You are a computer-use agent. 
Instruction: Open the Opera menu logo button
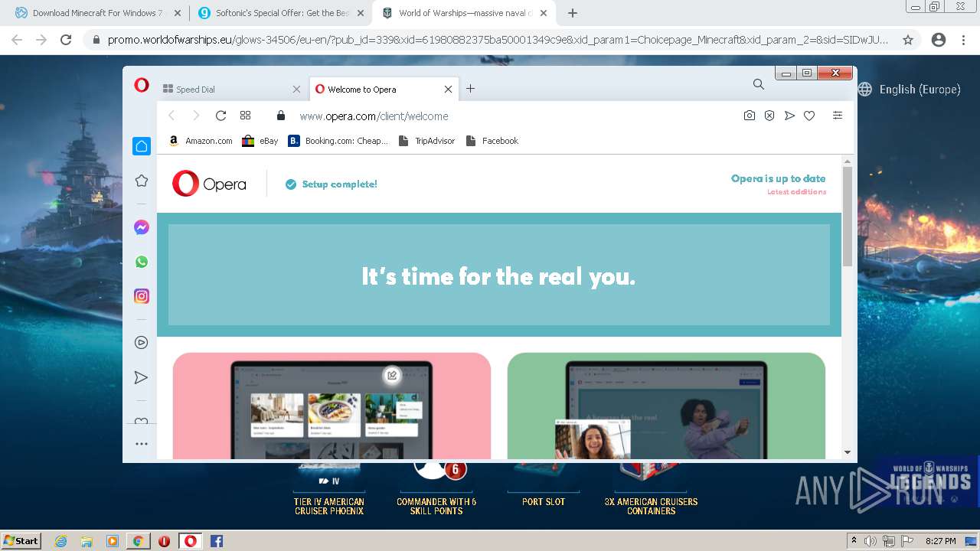coord(142,86)
